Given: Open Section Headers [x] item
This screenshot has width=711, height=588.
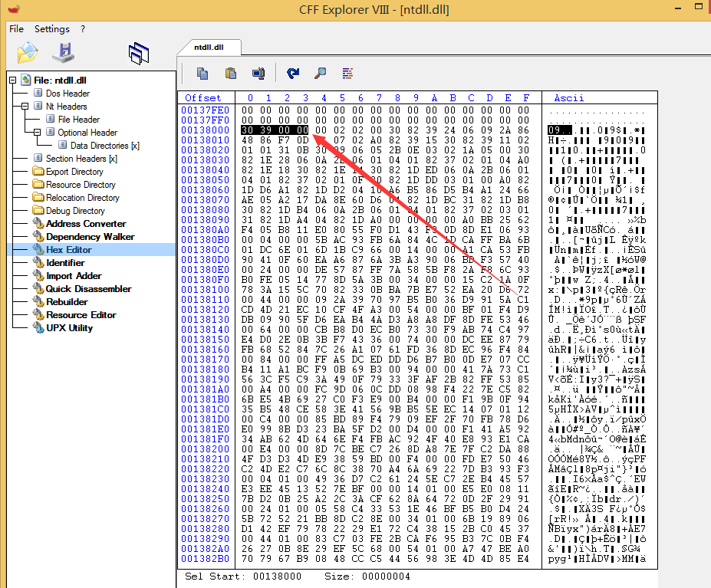Looking at the screenshot, I should tap(81, 159).
